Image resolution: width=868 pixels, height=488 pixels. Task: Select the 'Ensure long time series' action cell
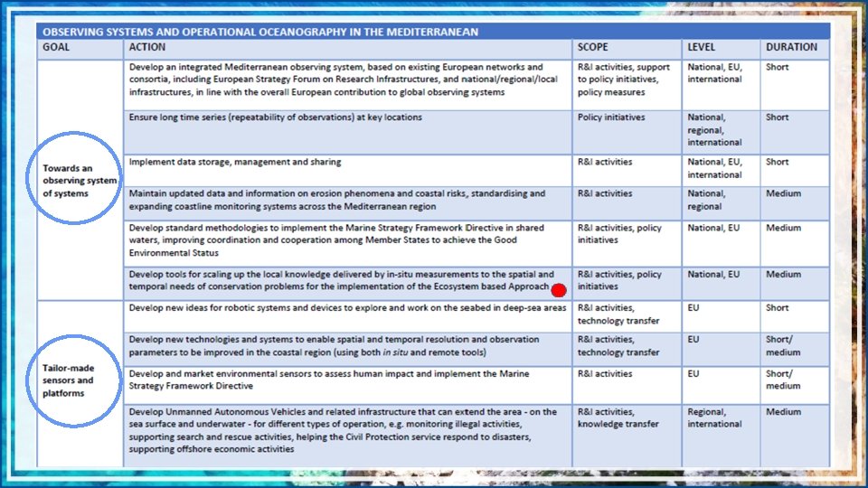347,132
